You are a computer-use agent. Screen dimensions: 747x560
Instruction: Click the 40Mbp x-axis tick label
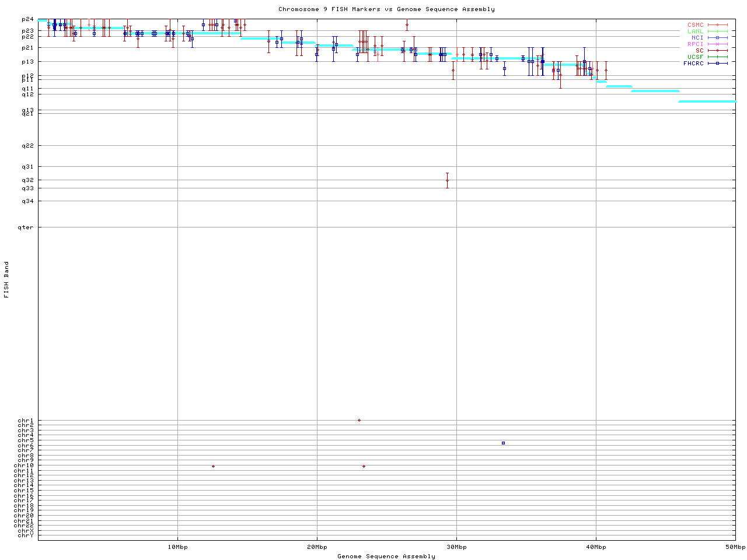tap(596, 547)
